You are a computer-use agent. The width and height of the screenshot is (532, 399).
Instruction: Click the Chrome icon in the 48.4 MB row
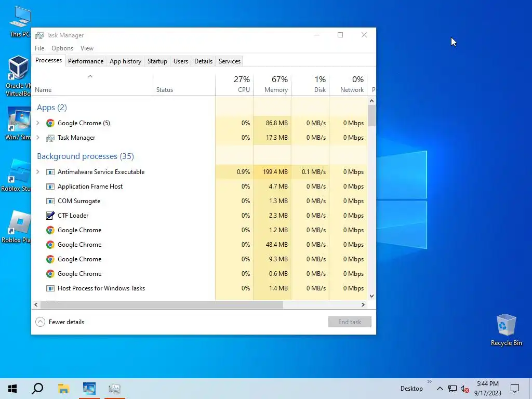[x=50, y=245]
